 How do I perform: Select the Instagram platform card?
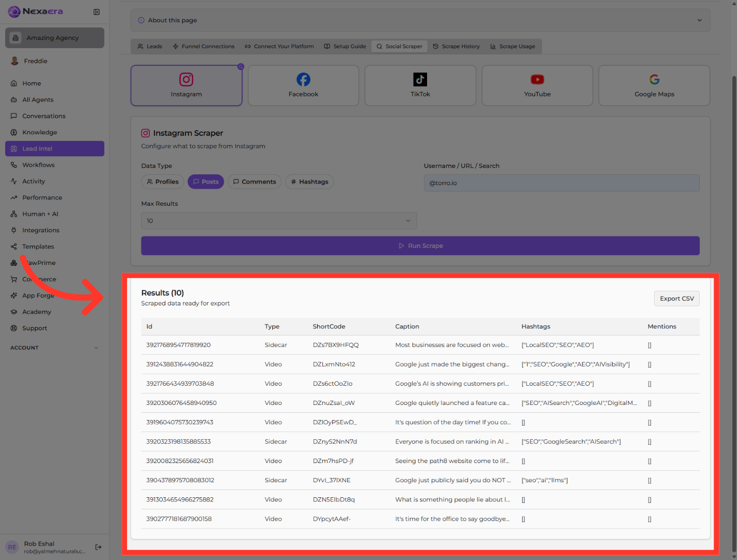point(187,86)
